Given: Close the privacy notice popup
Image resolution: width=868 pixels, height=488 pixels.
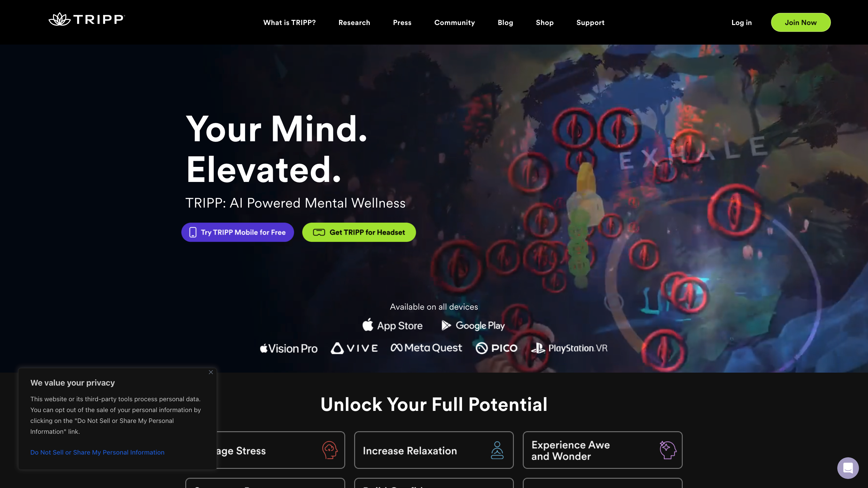Looking at the screenshot, I should [211, 372].
